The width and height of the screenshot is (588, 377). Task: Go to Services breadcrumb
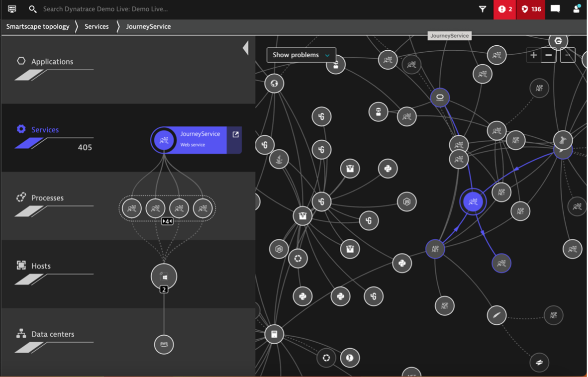tap(97, 26)
